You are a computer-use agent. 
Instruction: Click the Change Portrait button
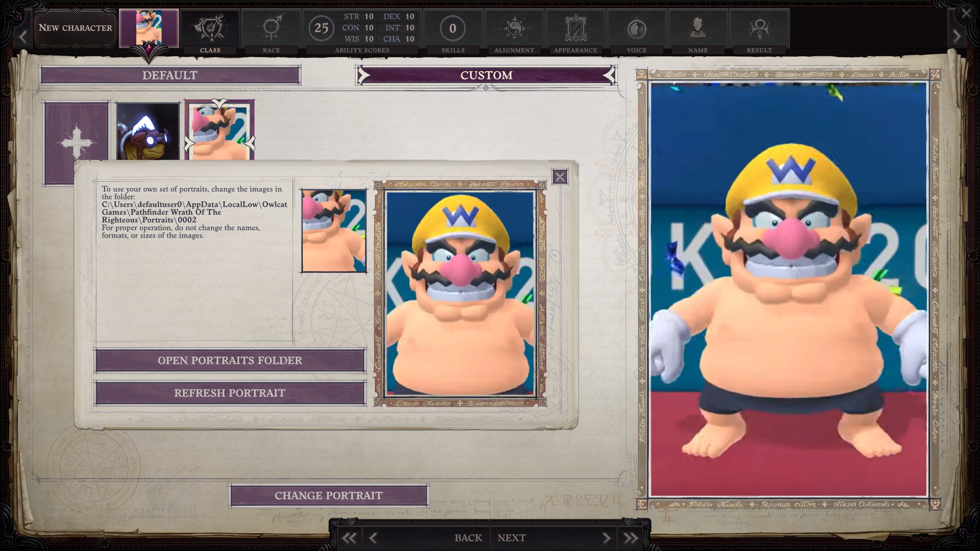pyautogui.click(x=328, y=496)
